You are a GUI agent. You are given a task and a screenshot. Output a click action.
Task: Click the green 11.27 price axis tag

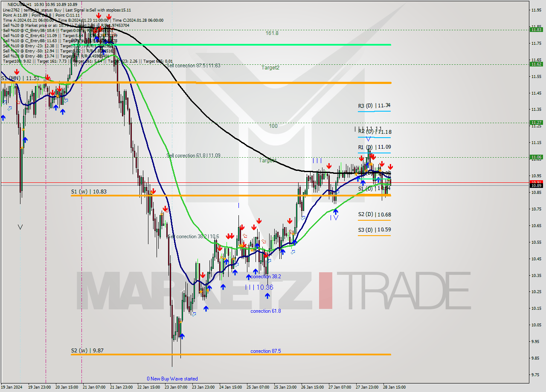(x=536, y=122)
